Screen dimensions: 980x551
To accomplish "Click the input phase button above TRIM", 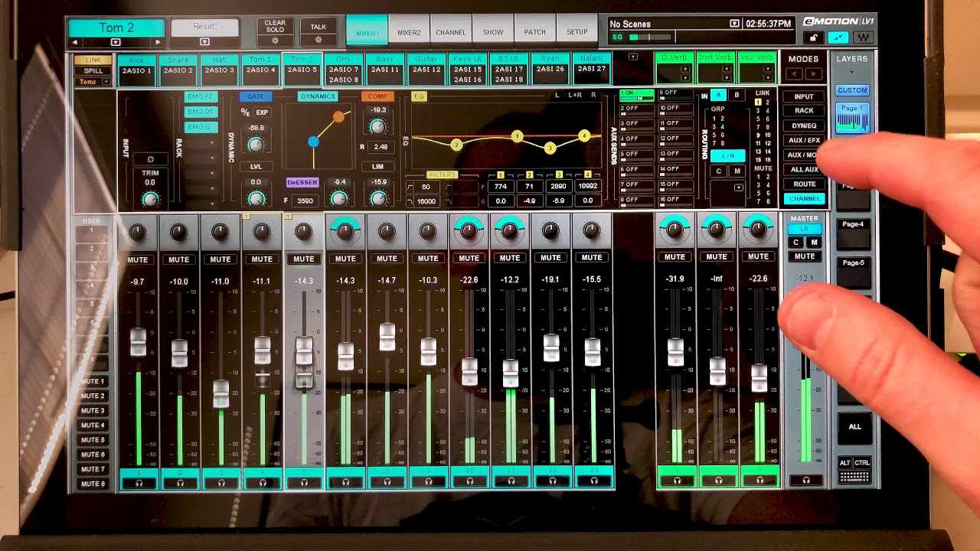I will tap(151, 159).
